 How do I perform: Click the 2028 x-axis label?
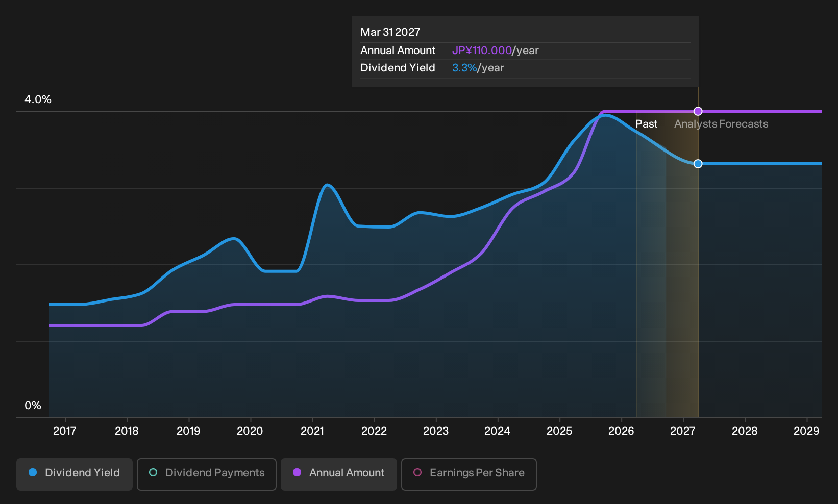(x=745, y=431)
